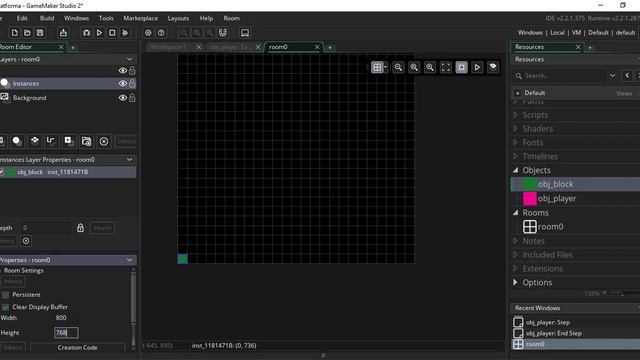The height and width of the screenshot is (360, 640).
Task: Expand the Fonts resource folder
Action: click(516, 142)
